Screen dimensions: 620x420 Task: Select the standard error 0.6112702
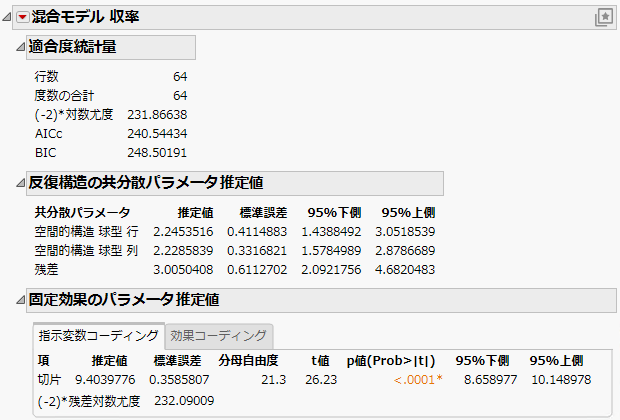point(257,269)
